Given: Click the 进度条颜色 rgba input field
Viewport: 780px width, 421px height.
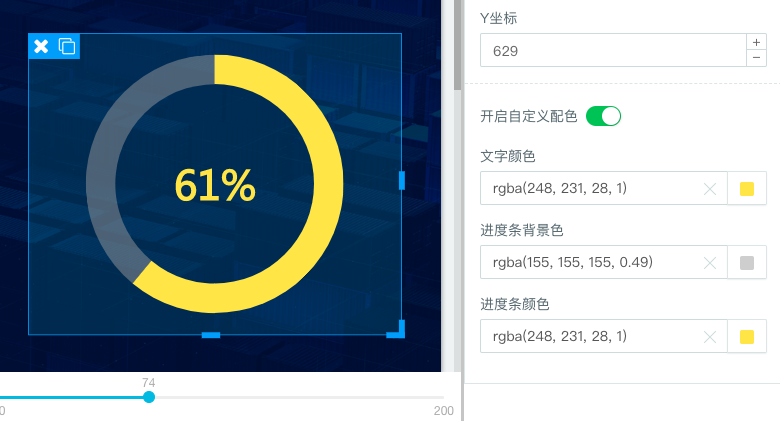Looking at the screenshot, I should (603, 336).
